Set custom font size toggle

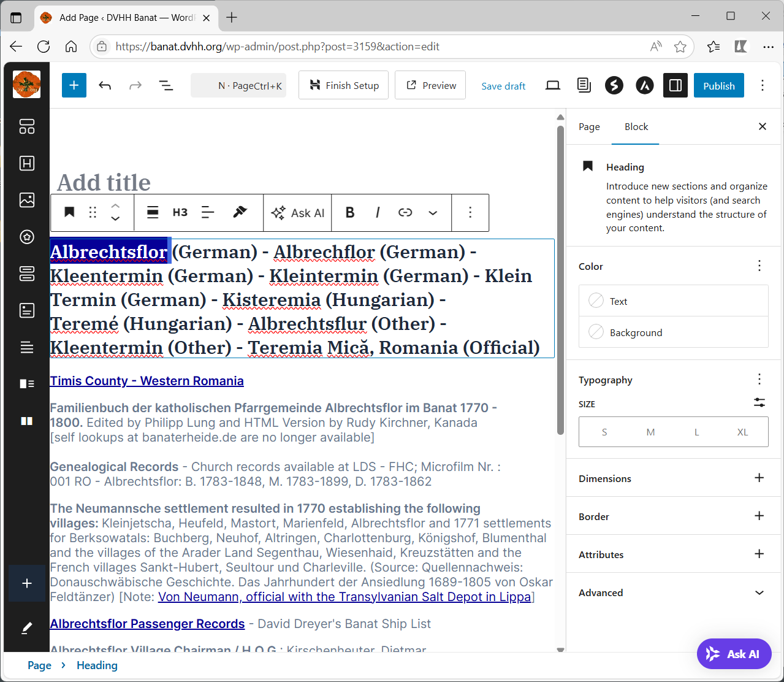[759, 402]
